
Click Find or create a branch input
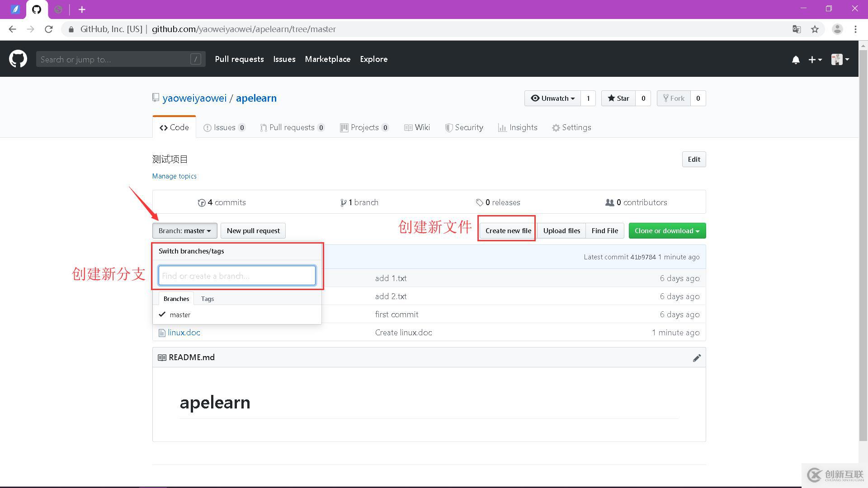(x=237, y=275)
